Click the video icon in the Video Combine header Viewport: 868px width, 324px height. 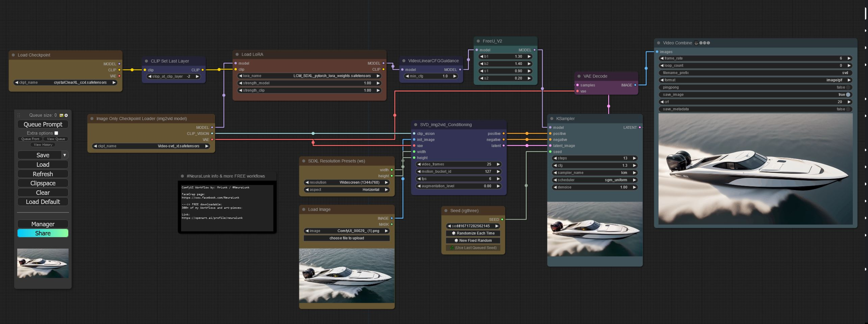click(x=696, y=43)
